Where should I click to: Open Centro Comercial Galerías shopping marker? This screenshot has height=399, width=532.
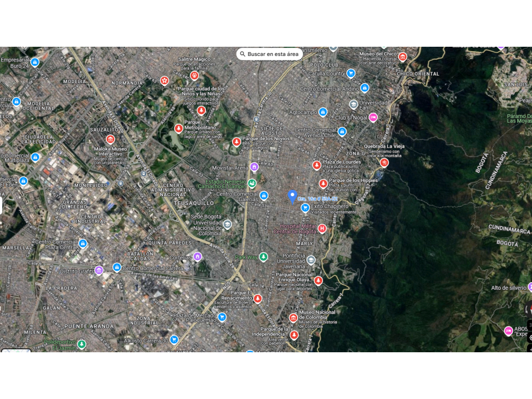tap(264, 196)
